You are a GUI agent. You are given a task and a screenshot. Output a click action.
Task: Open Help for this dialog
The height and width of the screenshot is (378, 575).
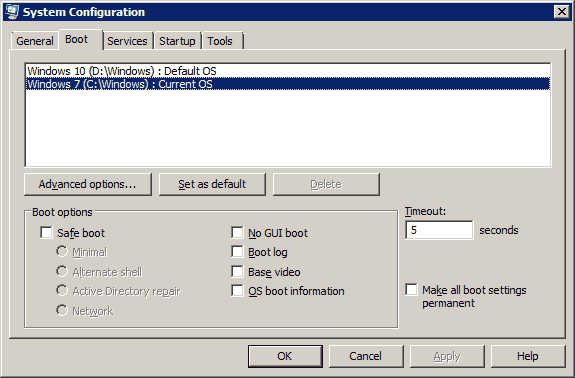[527, 356]
